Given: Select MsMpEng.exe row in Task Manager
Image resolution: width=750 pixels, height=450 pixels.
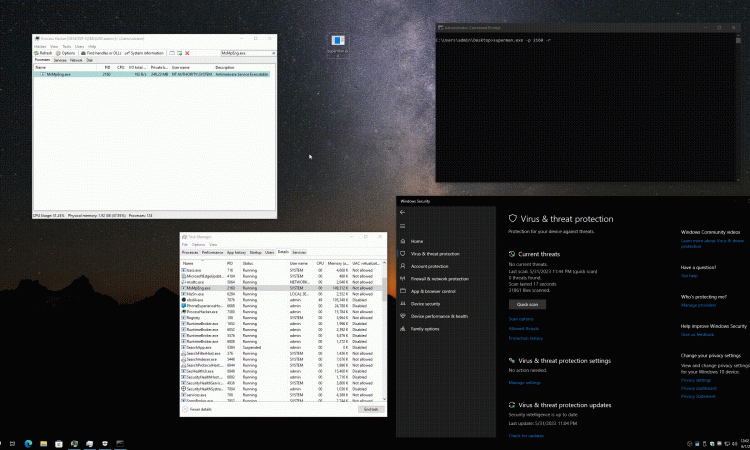Looking at the screenshot, I should (281, 288).
